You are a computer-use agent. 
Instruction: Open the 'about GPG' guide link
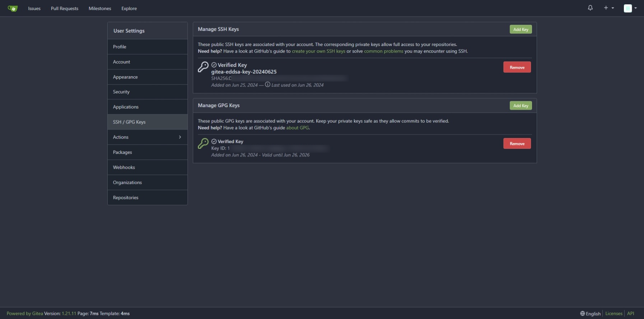[297, 128]
